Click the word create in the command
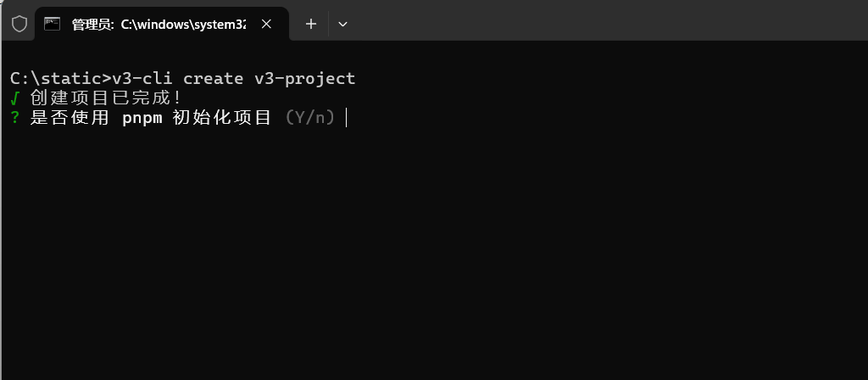 213,79
